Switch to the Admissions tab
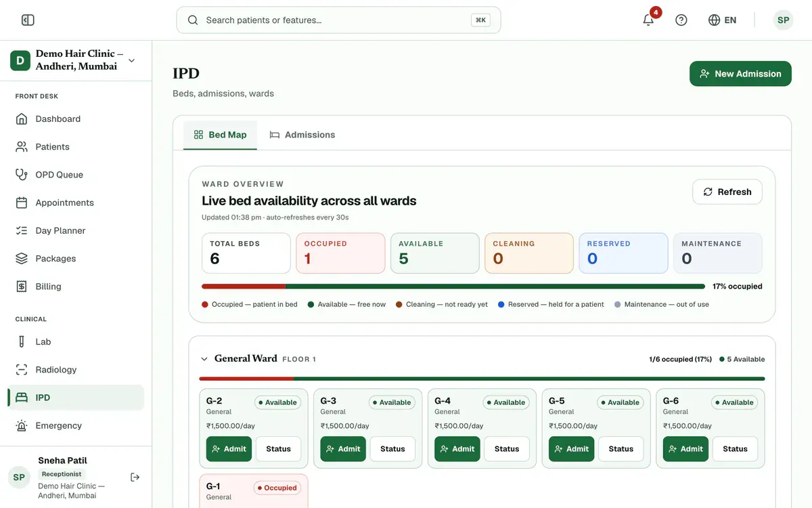The height and width of the screenshot is (508, 812). tap(302, 135)
